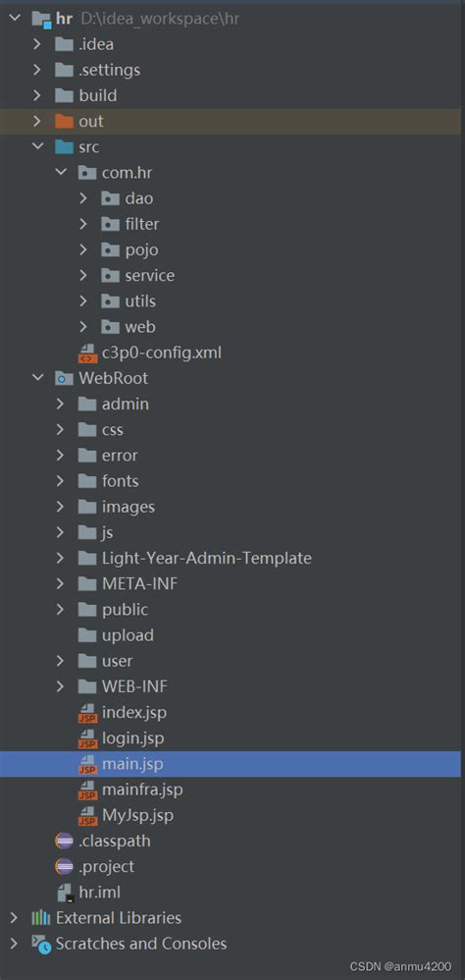This screenshot has width=465, height=980.
Task: Expand the dao package node
Action: pyautogui.click(x=83, y=198)
